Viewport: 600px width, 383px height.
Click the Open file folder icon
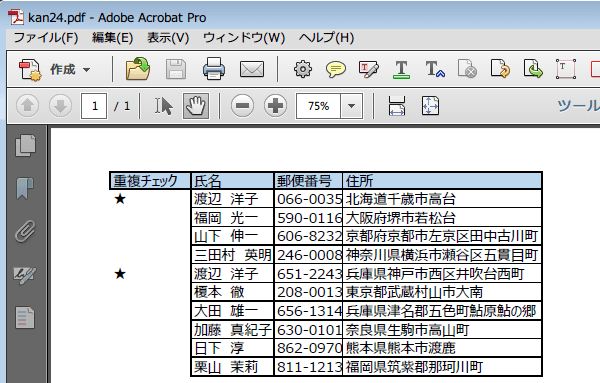click(138, 69)
